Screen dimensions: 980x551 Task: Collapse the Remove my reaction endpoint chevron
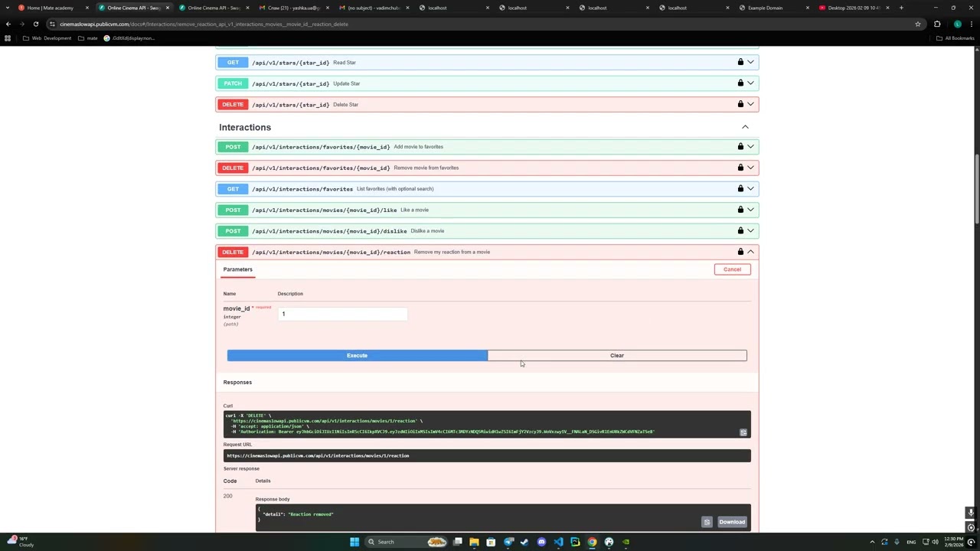click(x=751, y=251)
